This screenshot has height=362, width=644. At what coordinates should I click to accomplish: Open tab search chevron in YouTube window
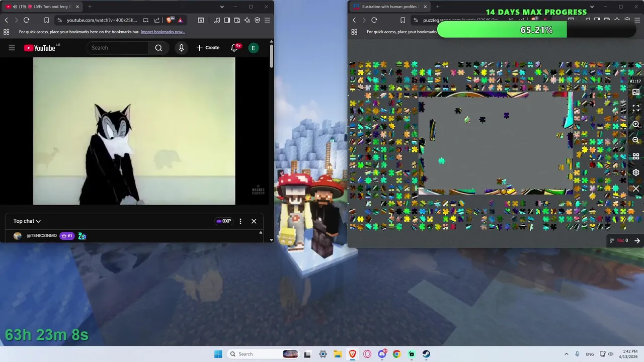[x=222, y=7]
